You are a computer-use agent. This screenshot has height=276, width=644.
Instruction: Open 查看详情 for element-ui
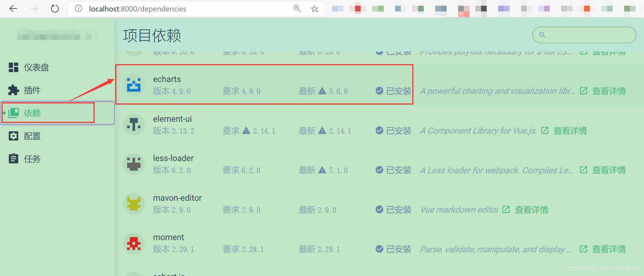tap(570, 131)
